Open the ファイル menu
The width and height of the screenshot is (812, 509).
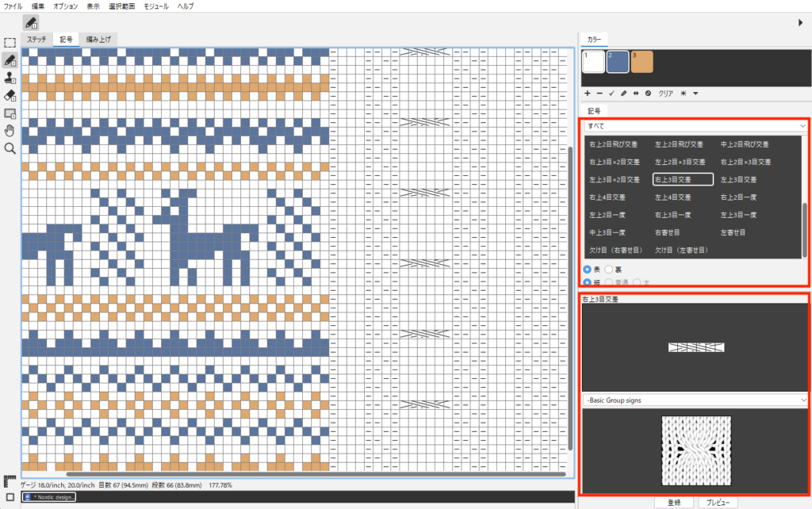point(13,6)
